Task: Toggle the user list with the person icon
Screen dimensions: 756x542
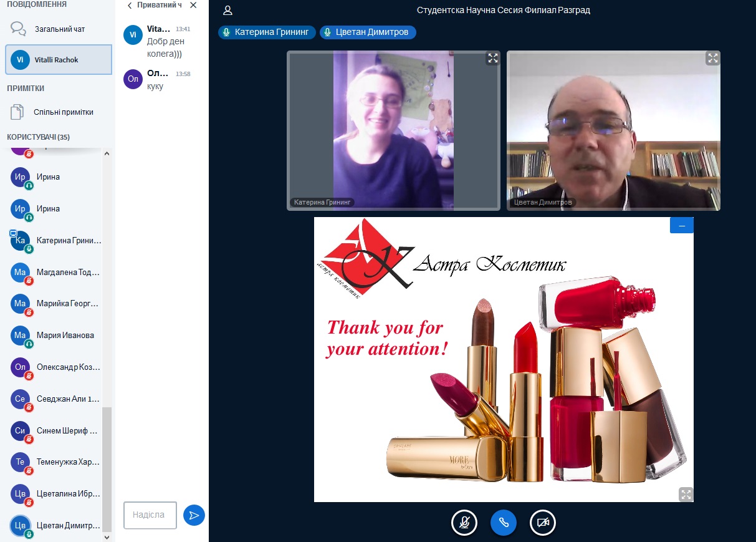Action: pyautogui.click(x=227, y=10)
